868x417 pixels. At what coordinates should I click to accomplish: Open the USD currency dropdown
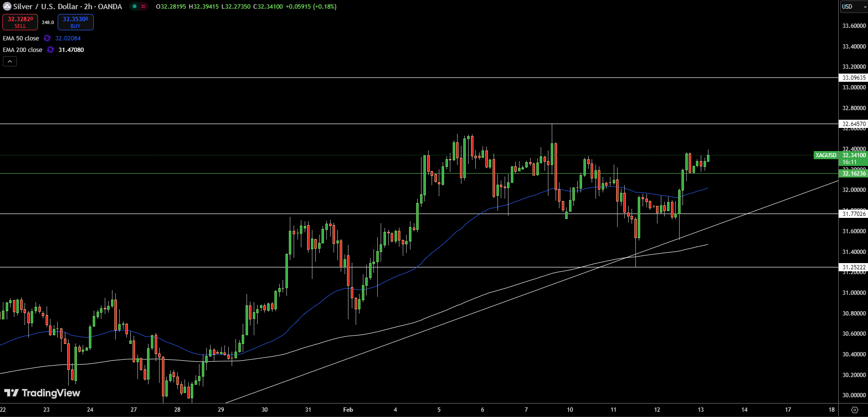(x=854, y=6)
